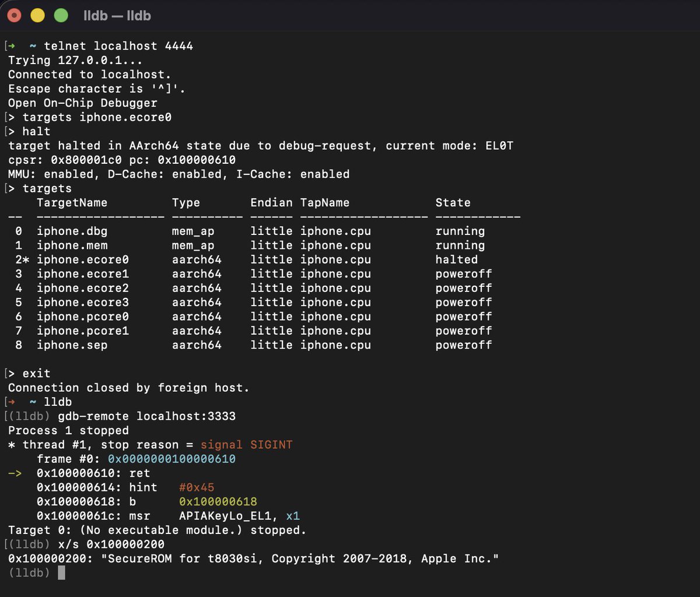700x597 pixels.
Task: Click the State column header
Action: (x=453, y=203)
